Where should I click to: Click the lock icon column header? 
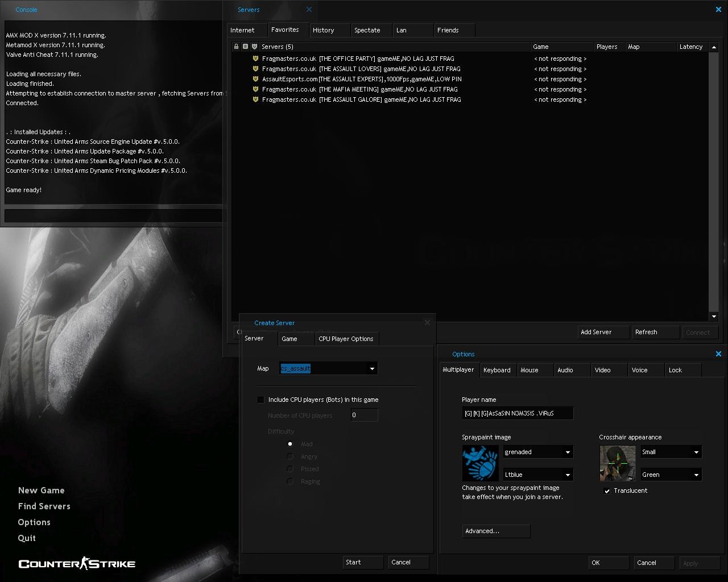click(237, 47)
